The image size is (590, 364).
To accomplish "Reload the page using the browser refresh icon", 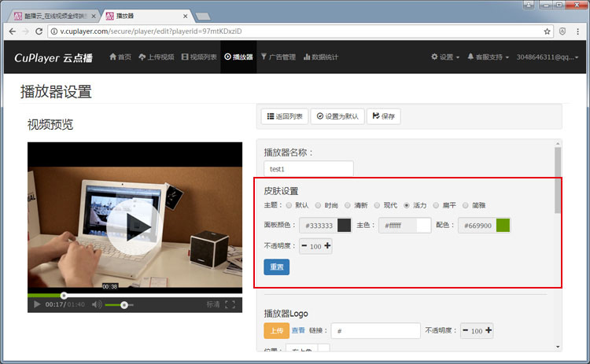I will (39, 31).
